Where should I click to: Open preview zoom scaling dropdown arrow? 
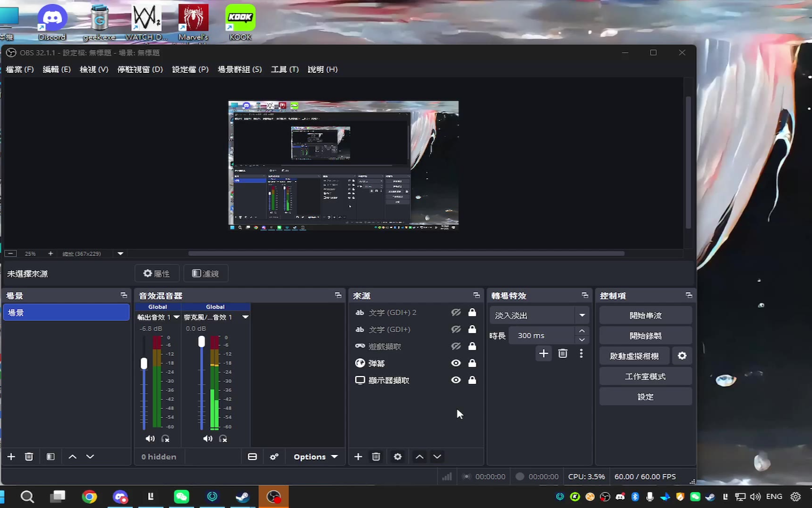click(120, 254)
